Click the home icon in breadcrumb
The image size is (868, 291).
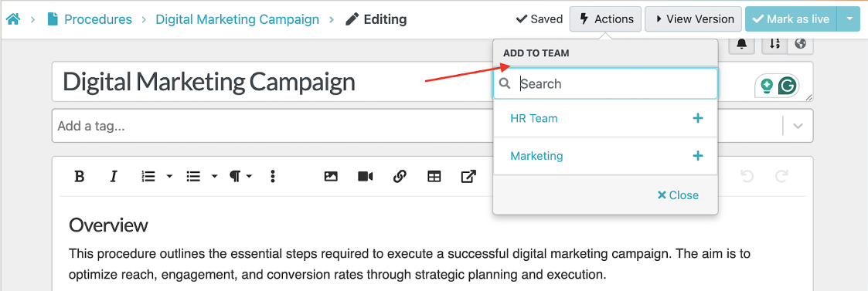(x=12, y=19)
